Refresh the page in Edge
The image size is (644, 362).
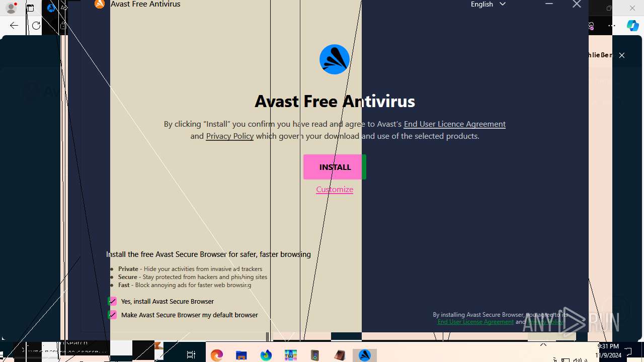(x=36, y=26)
